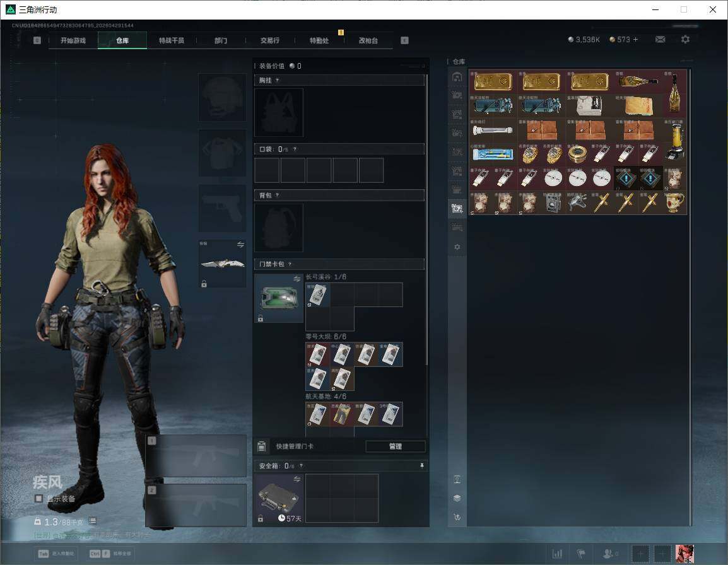Open the mail envelope icon
The width and height of the screenshot is (728, 565).
coord(660,40)
